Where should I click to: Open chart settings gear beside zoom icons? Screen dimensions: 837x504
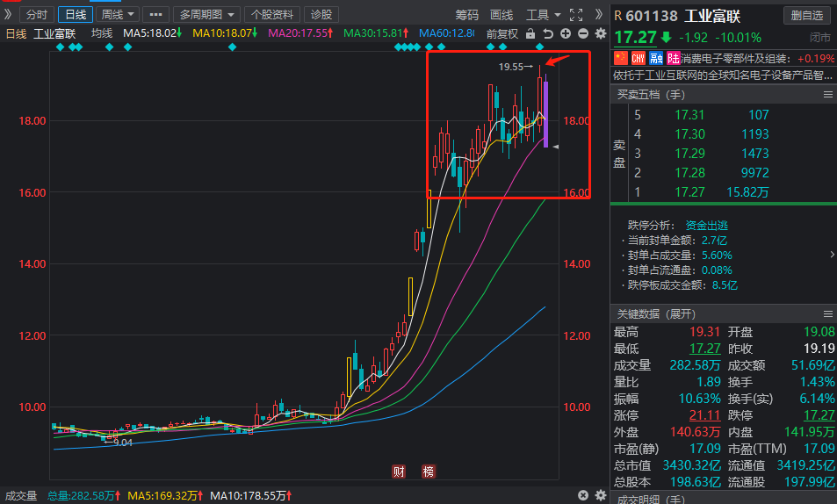(600, 33)
